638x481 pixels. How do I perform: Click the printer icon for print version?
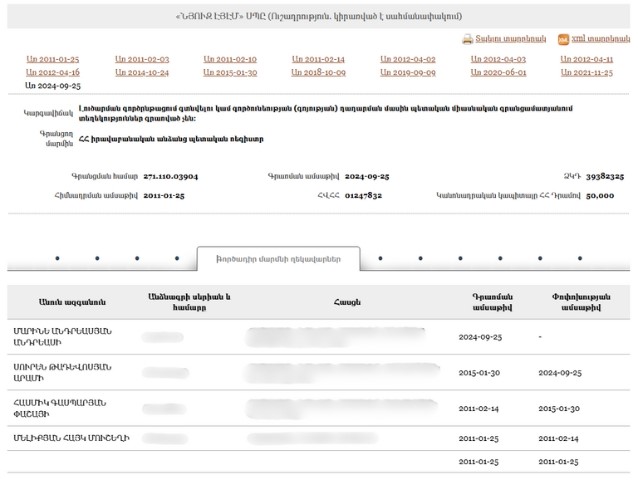[x=467, y=39]
